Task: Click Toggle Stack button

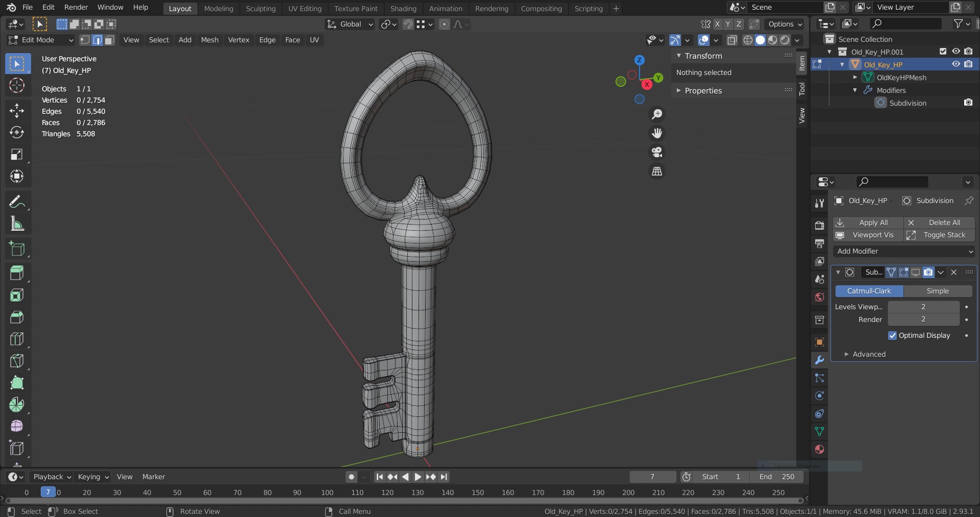Action: click(x=939, y=235)
